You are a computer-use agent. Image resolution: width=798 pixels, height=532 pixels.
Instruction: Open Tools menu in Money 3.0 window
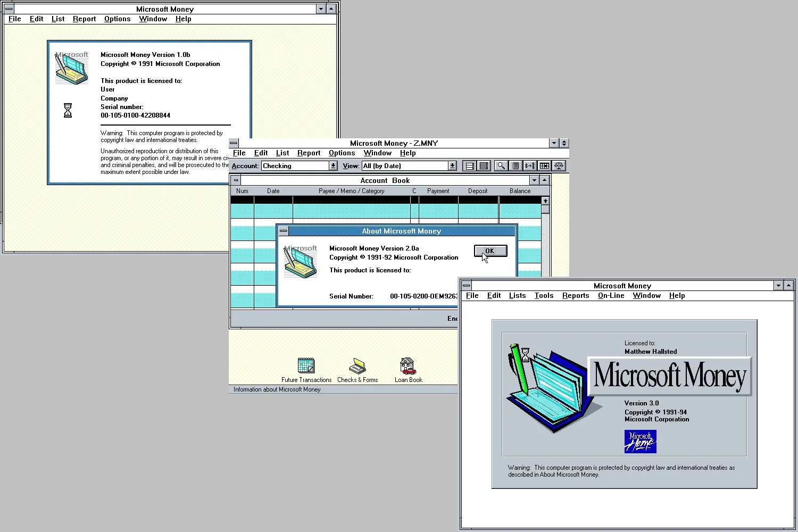[x=544, y=295]
